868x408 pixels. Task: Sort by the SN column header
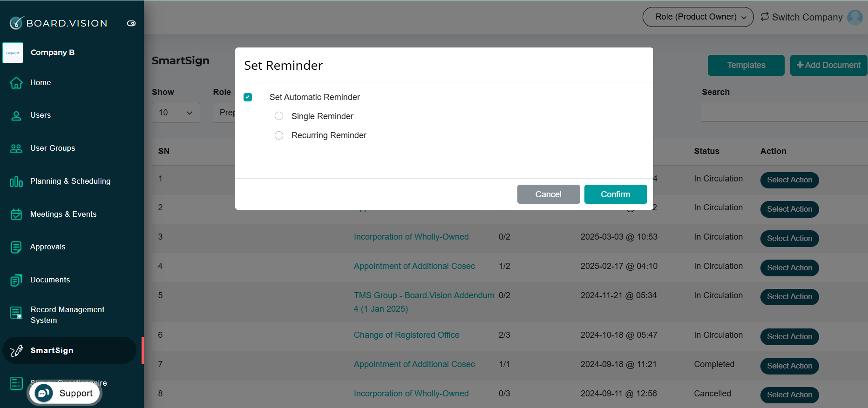tap(164, 151)
